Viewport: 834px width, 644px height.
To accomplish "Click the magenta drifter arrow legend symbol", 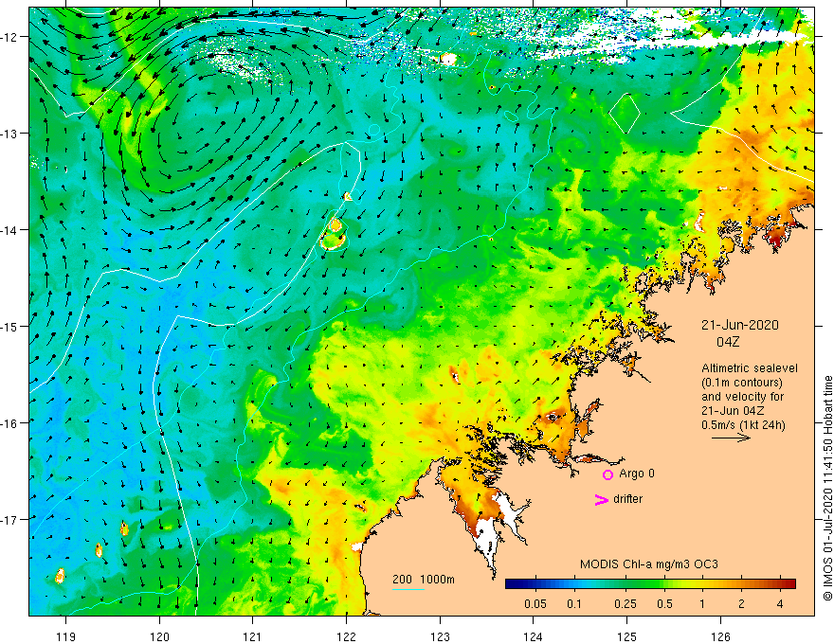I will coord(601,499).
